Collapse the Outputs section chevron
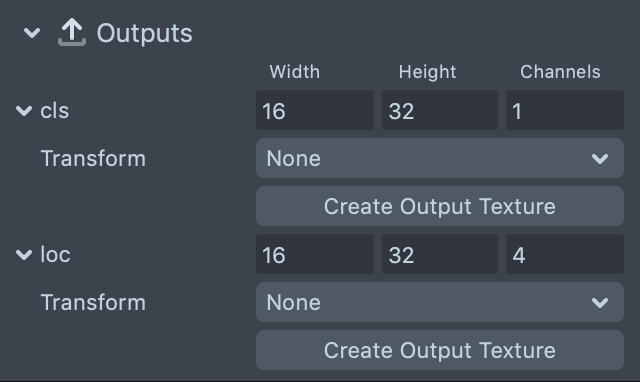 coord(32,33)
